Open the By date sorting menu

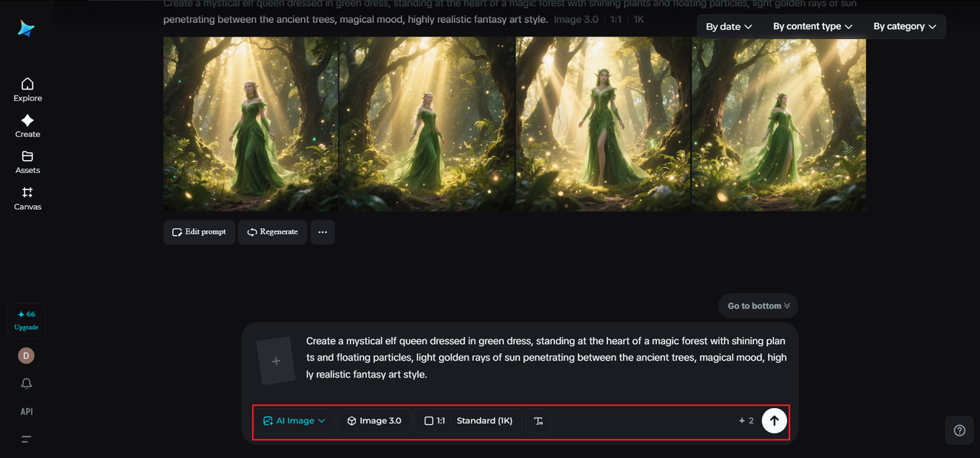tap(727, 26)
